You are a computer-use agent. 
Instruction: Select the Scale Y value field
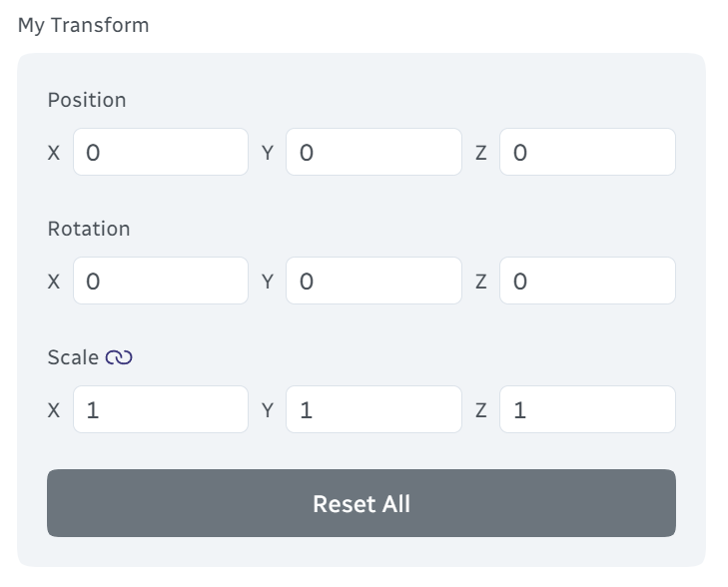(373, 409)
